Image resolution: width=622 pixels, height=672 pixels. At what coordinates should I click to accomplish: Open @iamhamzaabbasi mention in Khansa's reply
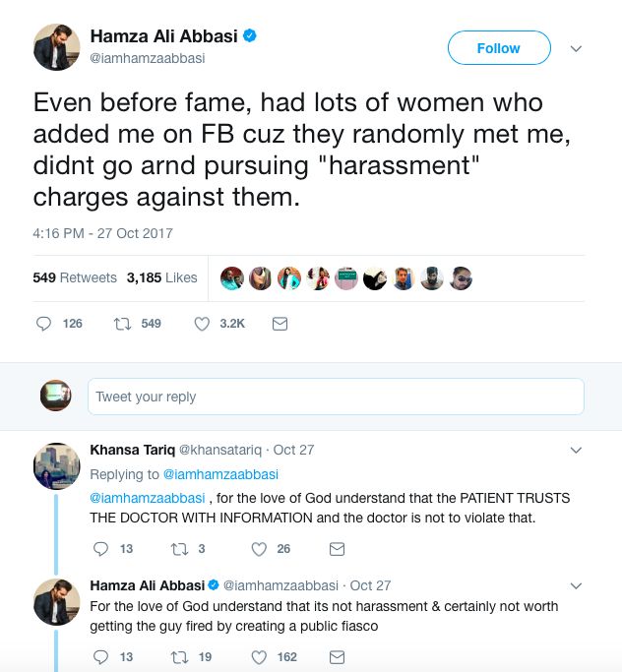(x=148, y=498)
